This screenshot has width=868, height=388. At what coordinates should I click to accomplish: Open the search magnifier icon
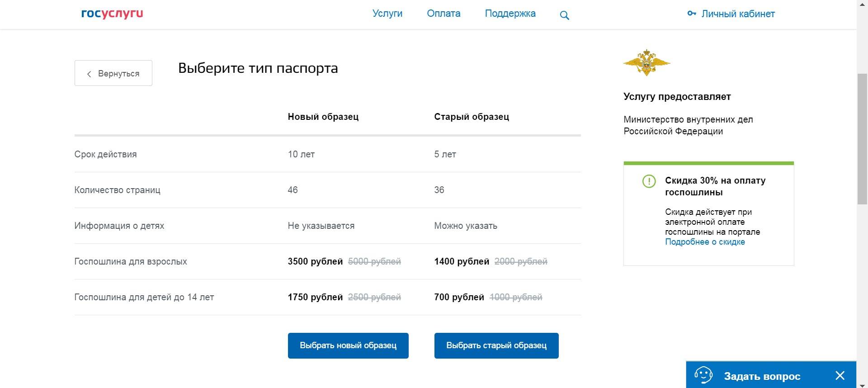coord(564,15)
